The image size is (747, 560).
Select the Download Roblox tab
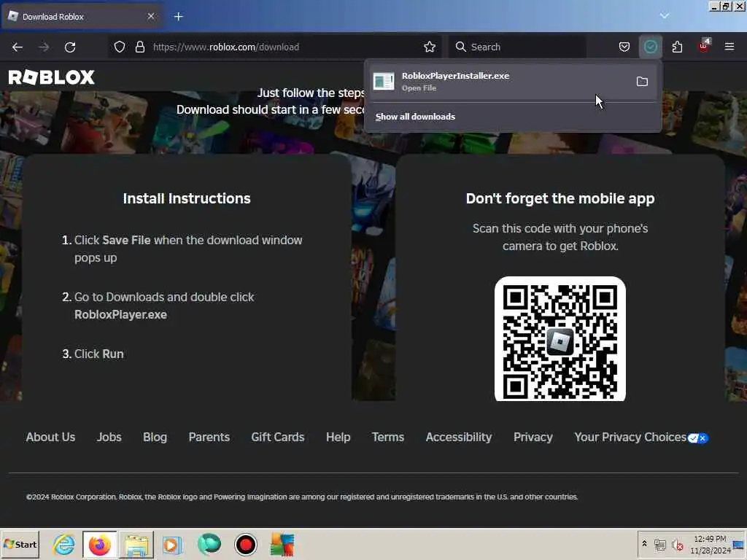pos(81,17)
